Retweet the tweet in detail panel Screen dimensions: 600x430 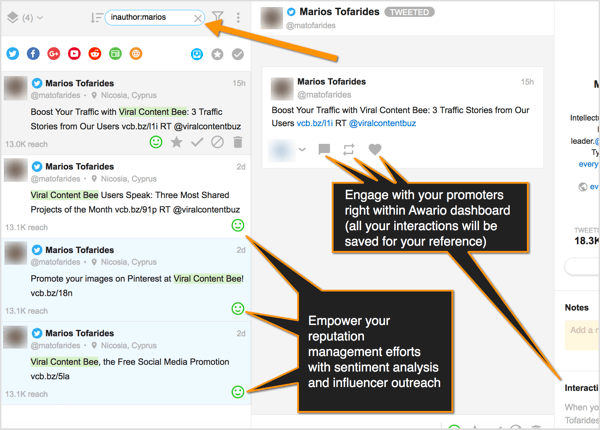[349, 149]
